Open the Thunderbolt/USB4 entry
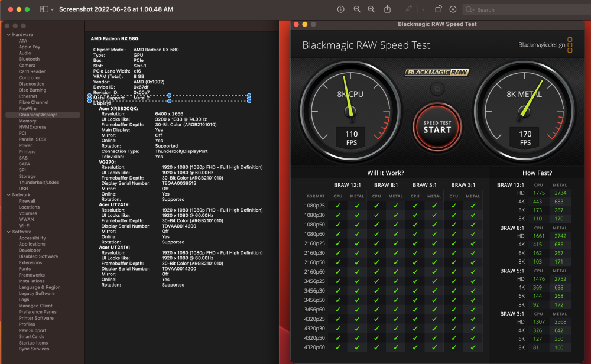The height and width of the screenshot is (364, 591). coord(39,183)
